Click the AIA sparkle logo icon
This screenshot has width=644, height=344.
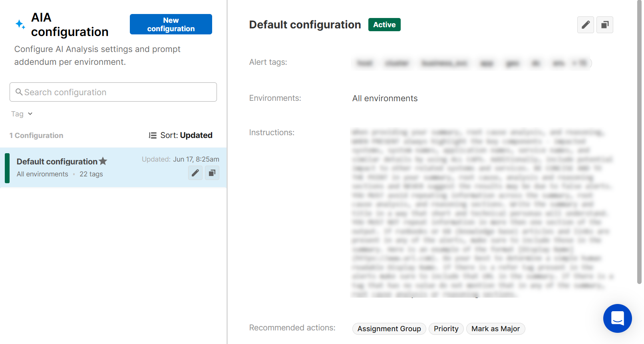click(20, 24)
